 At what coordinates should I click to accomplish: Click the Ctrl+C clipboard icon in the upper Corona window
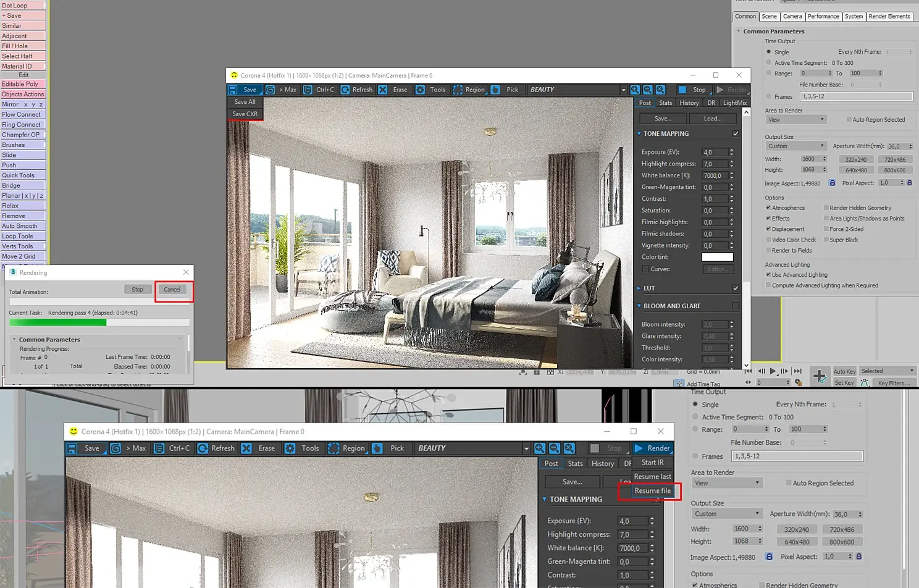click(x=308, y=90)
